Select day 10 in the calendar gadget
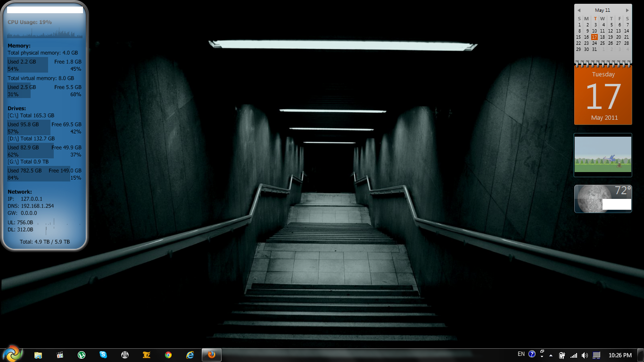This screenshot has width=644, height=362. point(594,31)
